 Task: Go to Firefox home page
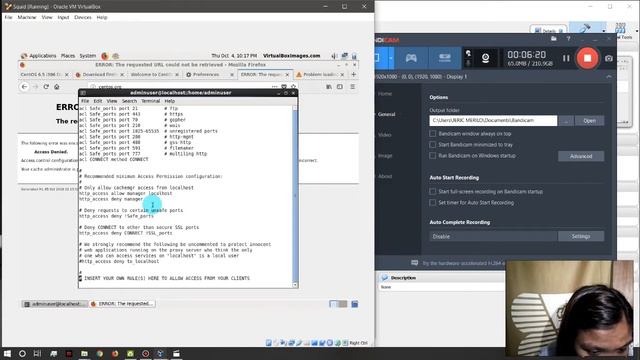click(x=57, y=87)
